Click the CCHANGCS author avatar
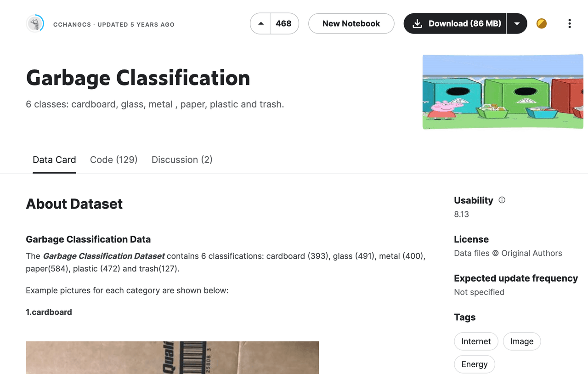Viewport: 588px width, 374px height. click(x=35, y=23)
